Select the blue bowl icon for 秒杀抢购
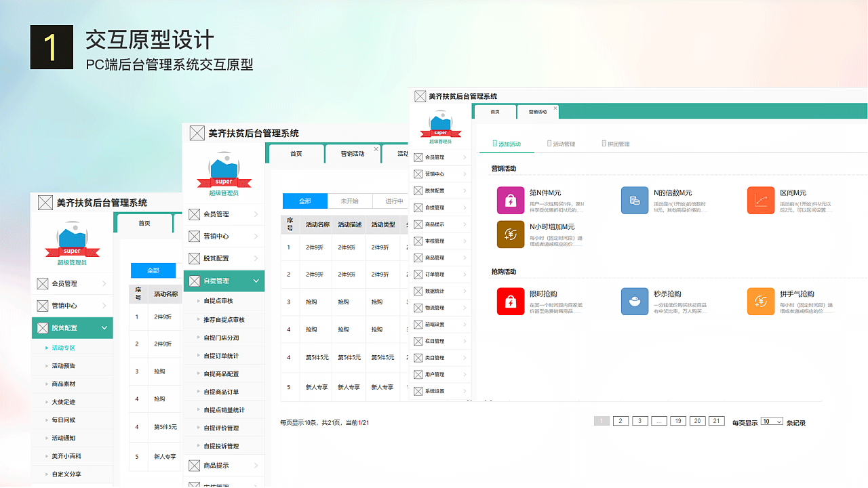 (x=635, y=302)
